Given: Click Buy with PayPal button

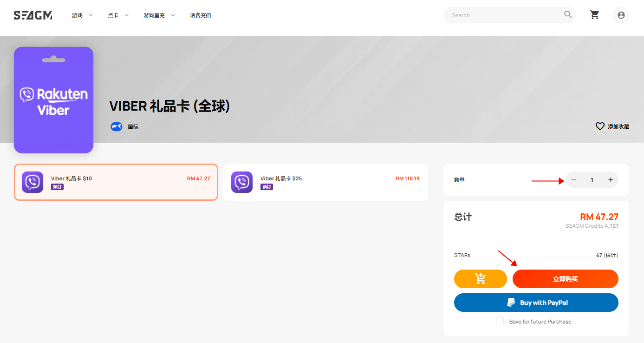Looking at the screenshot, I should click(536, 303).
